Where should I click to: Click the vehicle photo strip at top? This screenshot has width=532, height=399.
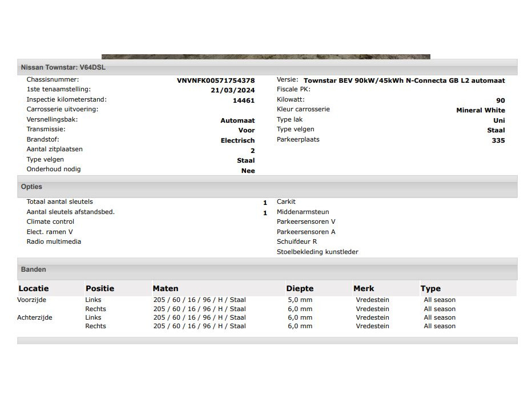[265, 57]
